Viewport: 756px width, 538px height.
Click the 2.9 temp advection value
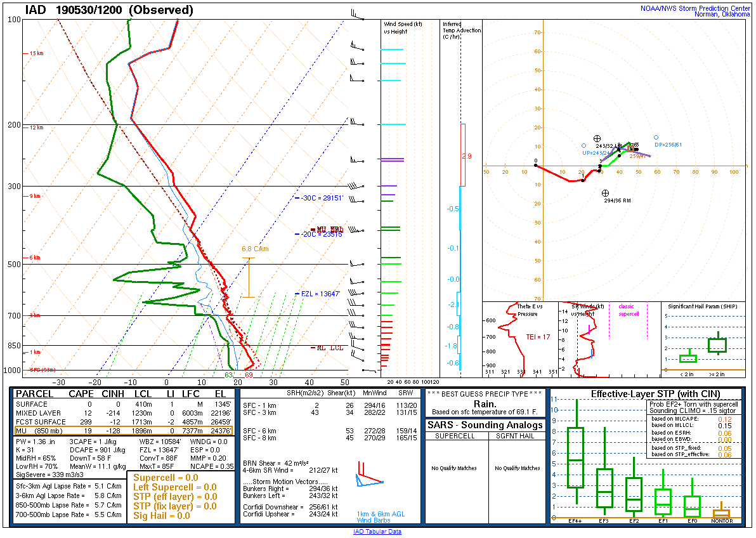467,156
